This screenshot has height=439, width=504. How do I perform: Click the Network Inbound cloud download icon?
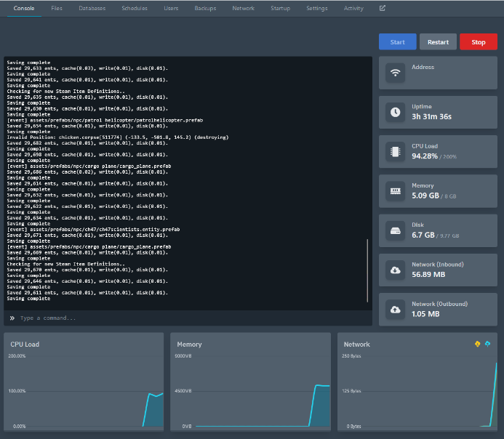tap(396, 270)
